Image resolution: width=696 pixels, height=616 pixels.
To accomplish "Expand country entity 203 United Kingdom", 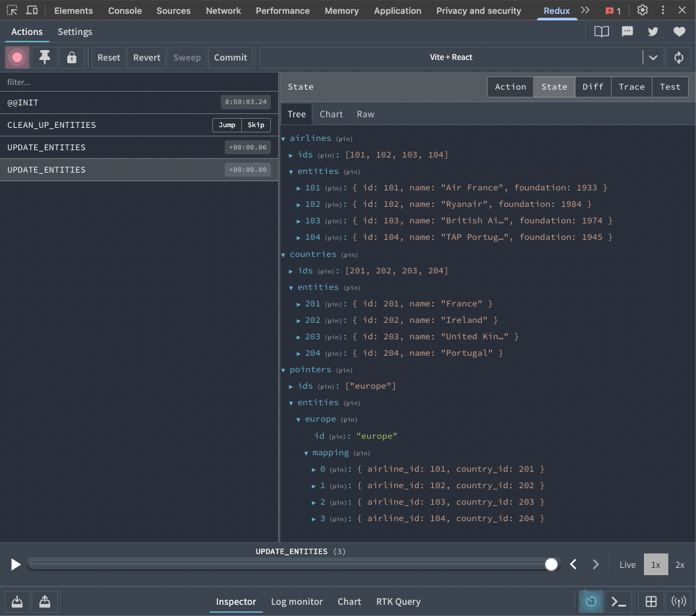I will tap(299, 337).
